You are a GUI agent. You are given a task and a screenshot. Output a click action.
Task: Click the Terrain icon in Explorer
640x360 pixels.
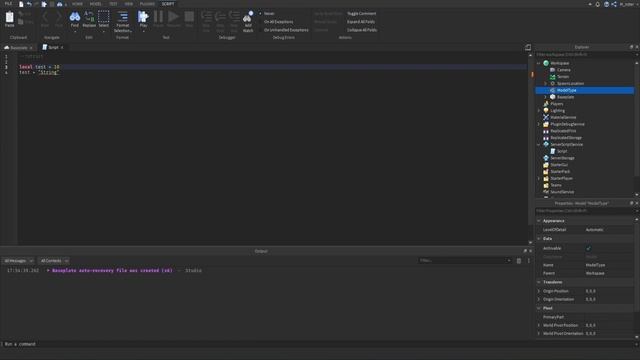(553, 77)
